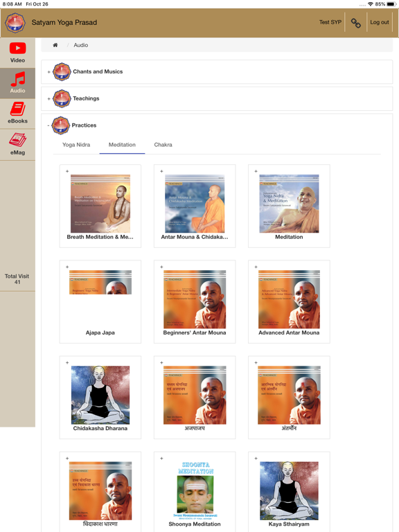
Task: Click the 8:08 AM clock in status bar
Action: click(x=12, y=4)
